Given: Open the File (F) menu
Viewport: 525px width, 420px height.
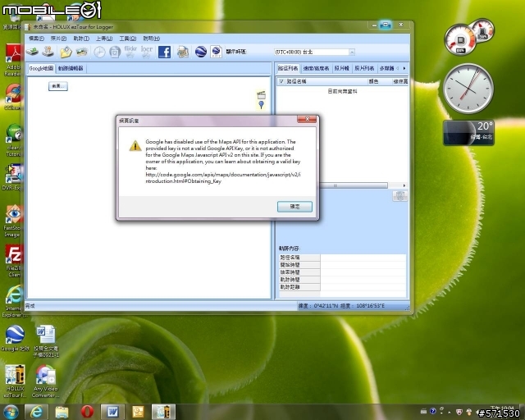Looking at the screenshot, I should coord(36,39).
